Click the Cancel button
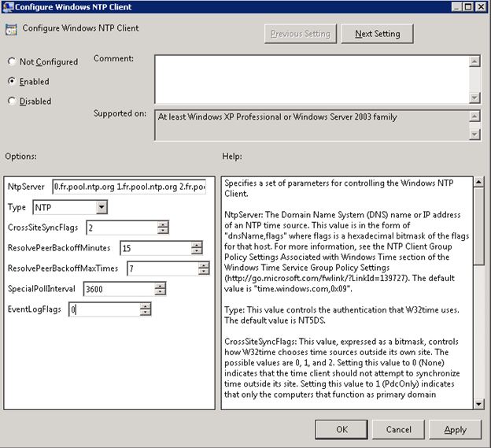 click(x=398, y=429)
